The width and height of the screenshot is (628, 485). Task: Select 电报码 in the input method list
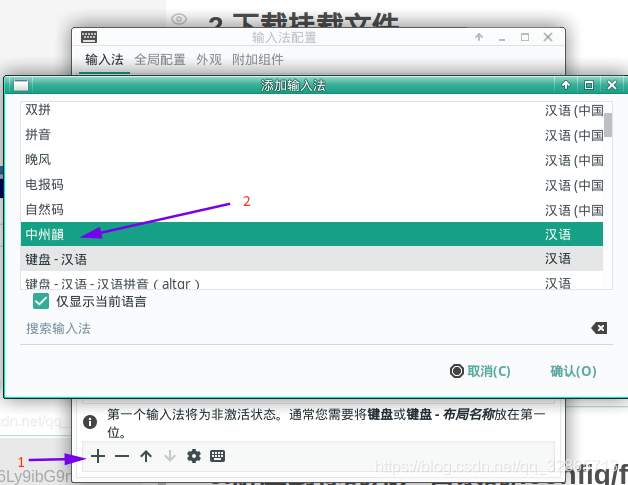coord(312,184)
